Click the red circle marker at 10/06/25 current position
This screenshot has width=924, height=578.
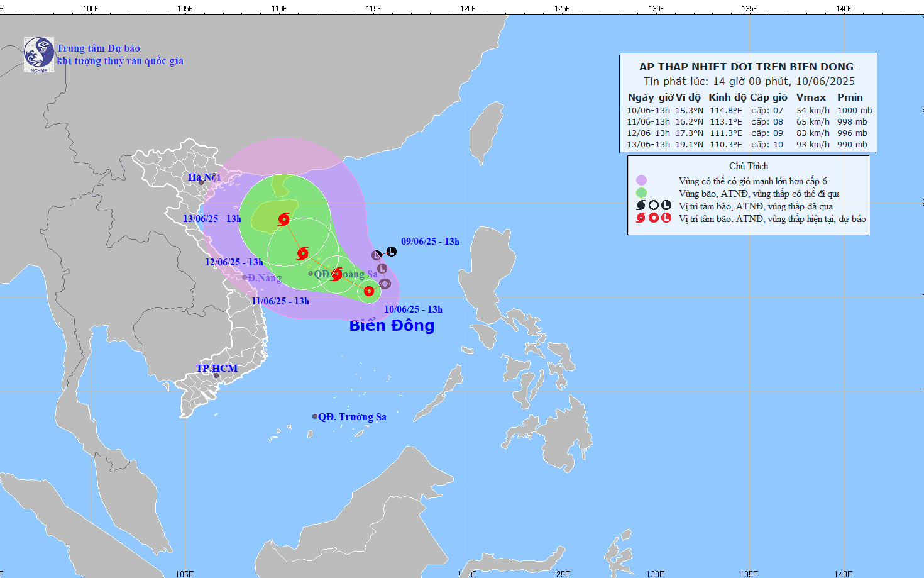tap(369, 291)
